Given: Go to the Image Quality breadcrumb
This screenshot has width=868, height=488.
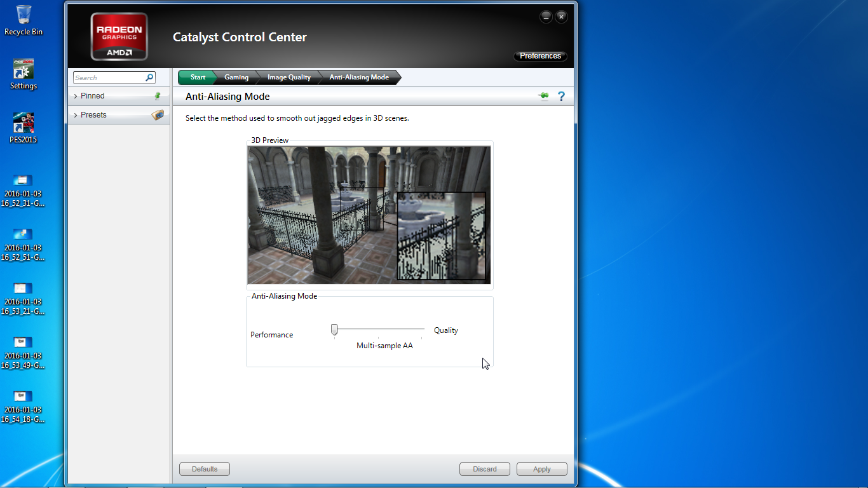Looking at the screenshot, I should click(x=289, y=78).
